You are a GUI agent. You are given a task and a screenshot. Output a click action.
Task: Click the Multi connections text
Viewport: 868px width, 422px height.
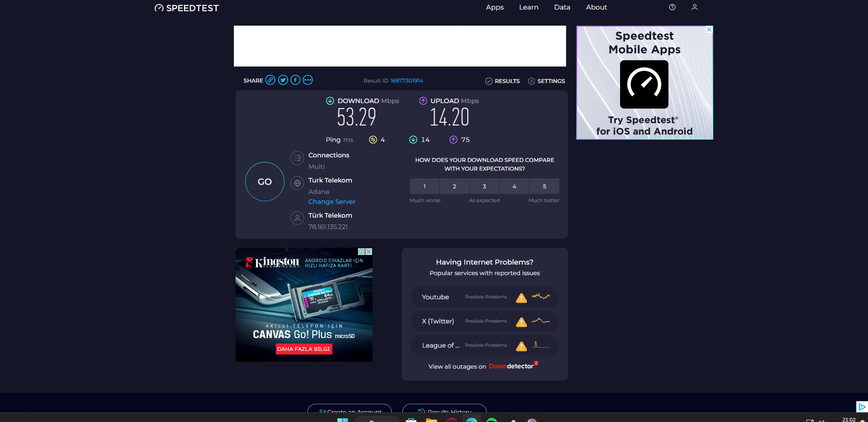(x=316, y=167)
